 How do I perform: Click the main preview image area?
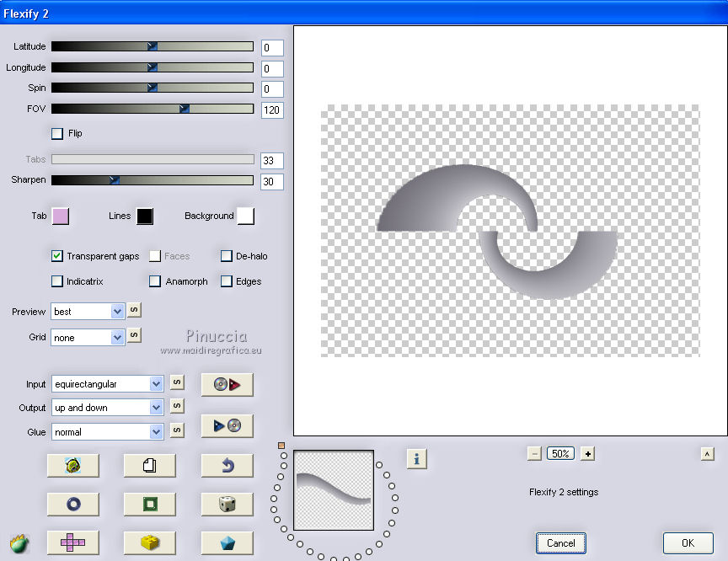pos(511,231)
